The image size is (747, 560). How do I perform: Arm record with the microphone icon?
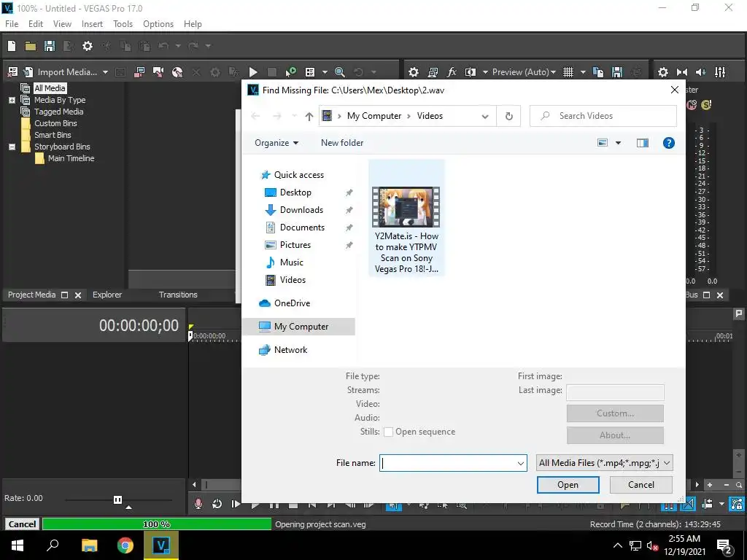click(198, 504)
